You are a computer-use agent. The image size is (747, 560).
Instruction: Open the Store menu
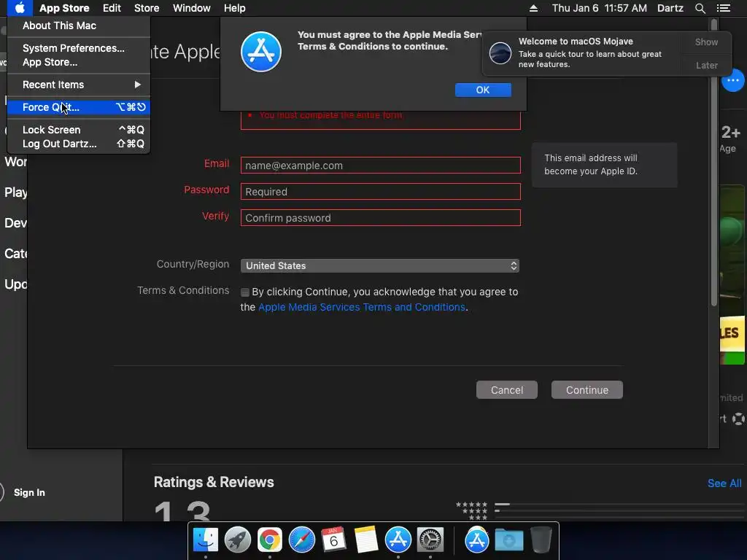pos(147,8)
